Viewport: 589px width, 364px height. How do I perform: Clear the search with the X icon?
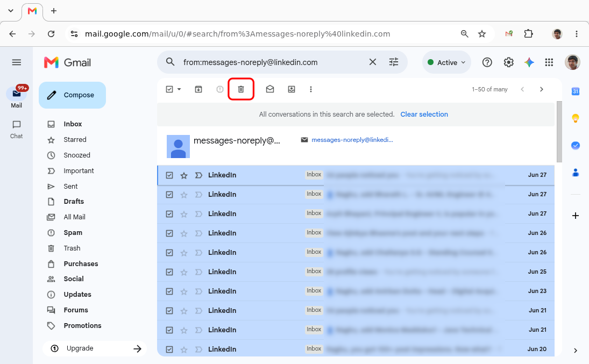pyautogui.click(x=373, y=62)
